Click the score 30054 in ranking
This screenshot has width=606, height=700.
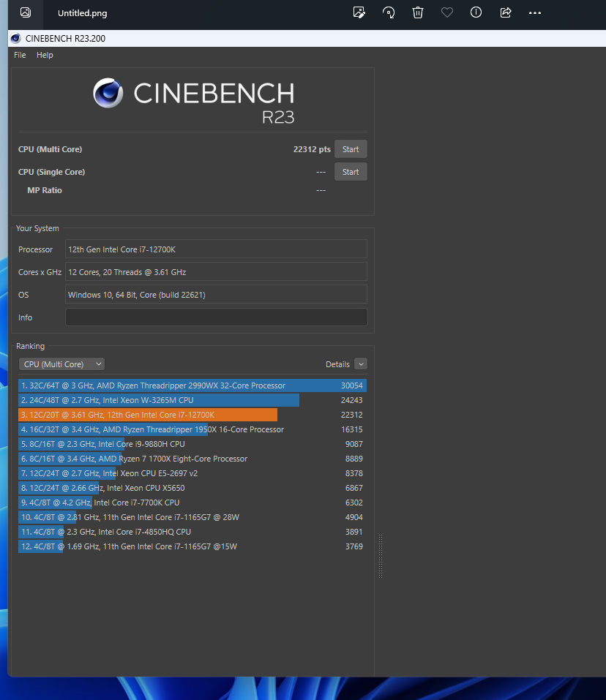(352, 385)
